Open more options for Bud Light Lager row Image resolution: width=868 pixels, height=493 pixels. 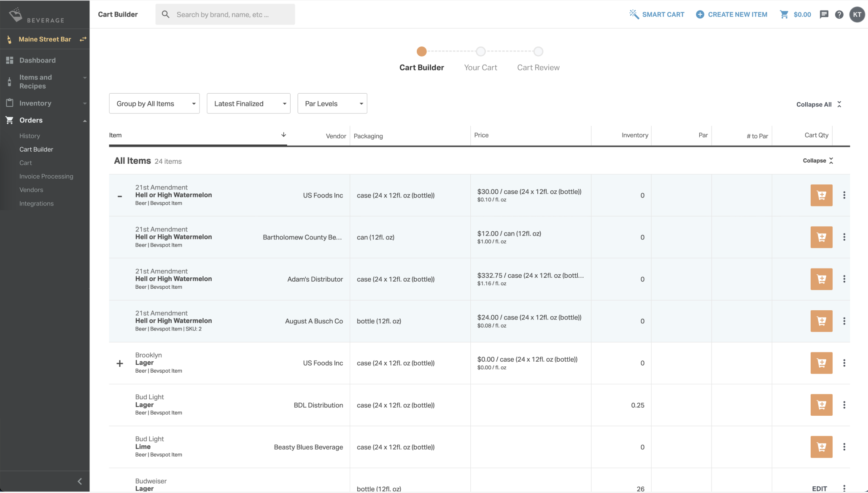(x=844, y=405)
